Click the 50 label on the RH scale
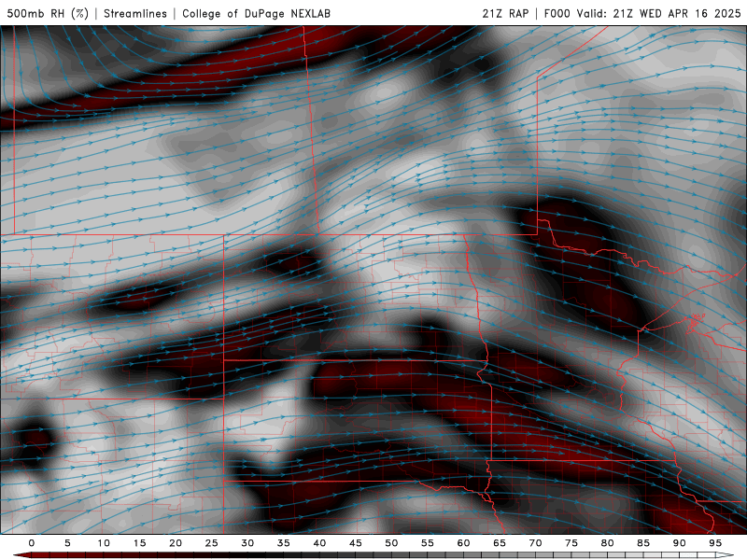 click(x=391, y=543)
